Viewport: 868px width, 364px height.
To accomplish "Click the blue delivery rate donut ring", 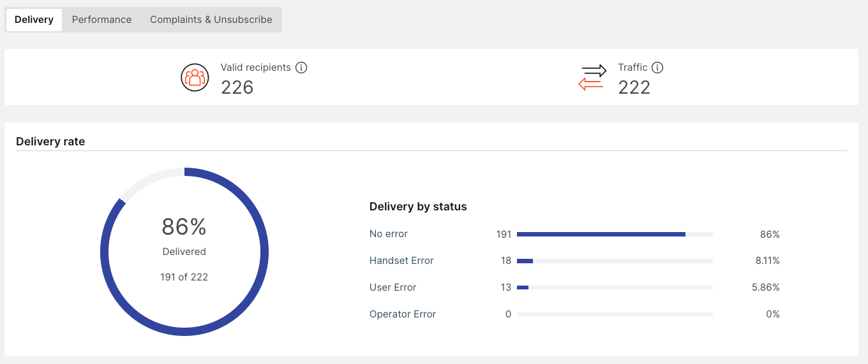I will [x=264, y=252].
